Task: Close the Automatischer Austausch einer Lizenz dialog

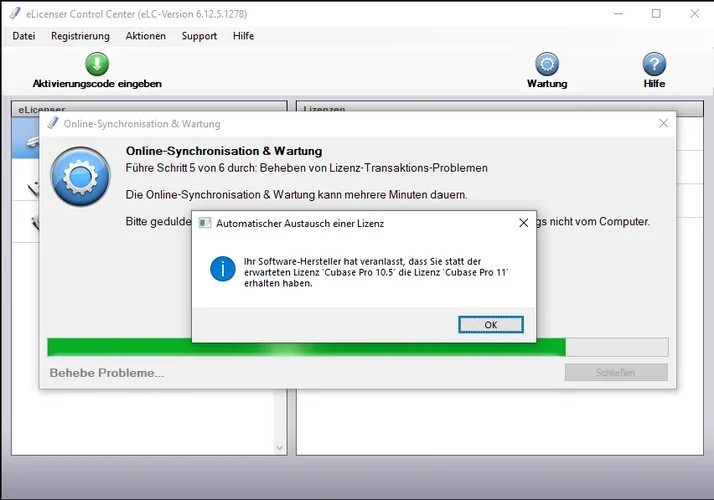Action: 524,223
